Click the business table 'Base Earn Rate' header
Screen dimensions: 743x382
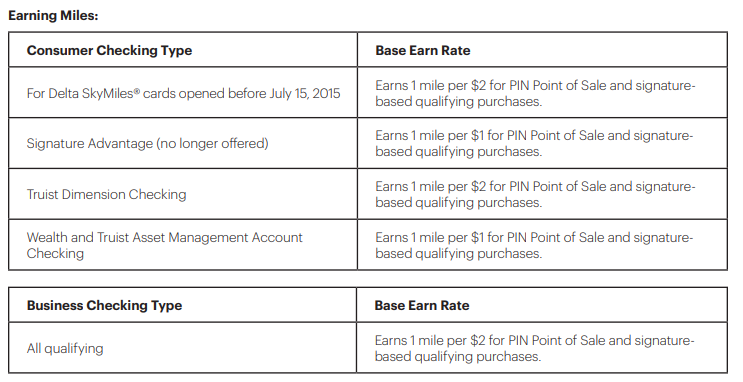click(422, 305)
